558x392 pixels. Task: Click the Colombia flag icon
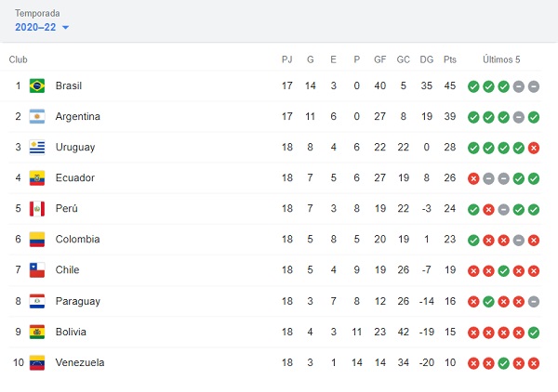pyautogui.click(x=37, y=240)
